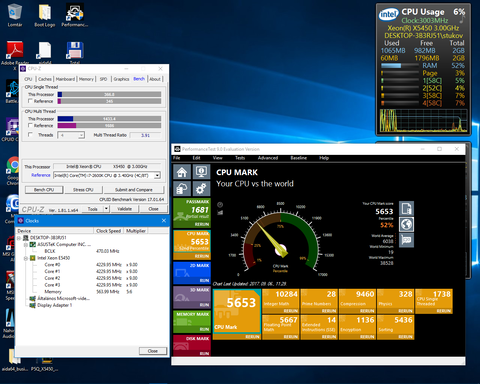Open the Tests menu in PerformanceTest
The height and width of the screenshot is (384, 480).
pos(240,158)
